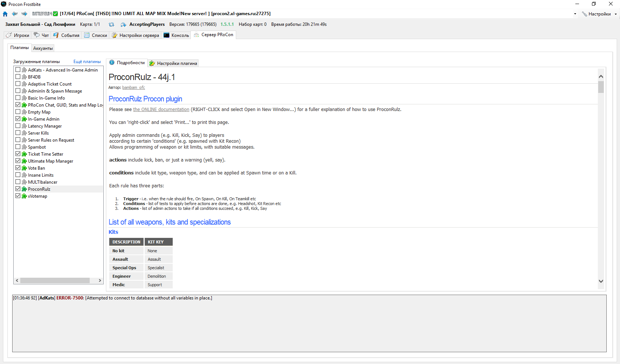Click the Procon Frostbite app icon

(4, 4)
